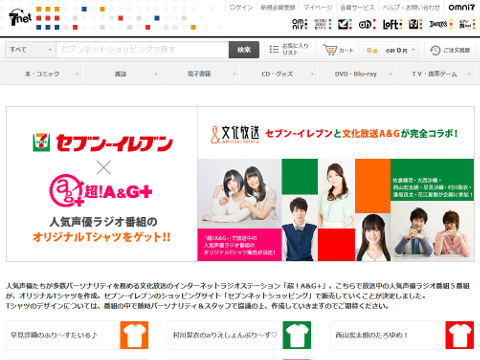Viewport: 480px width, 360px height.
Task: Open the カート link text
Action: pos(346,50)
